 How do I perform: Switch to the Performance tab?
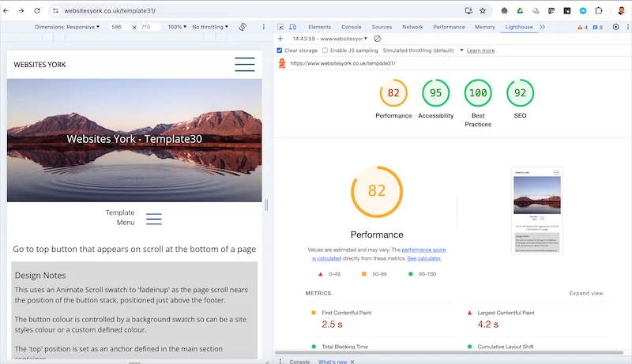[449, 27]
